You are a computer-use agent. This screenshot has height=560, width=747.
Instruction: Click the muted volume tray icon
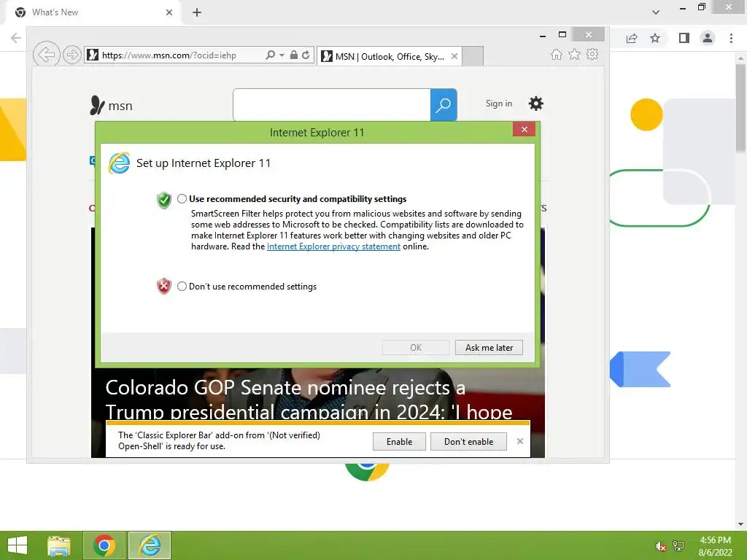(660, 546)
